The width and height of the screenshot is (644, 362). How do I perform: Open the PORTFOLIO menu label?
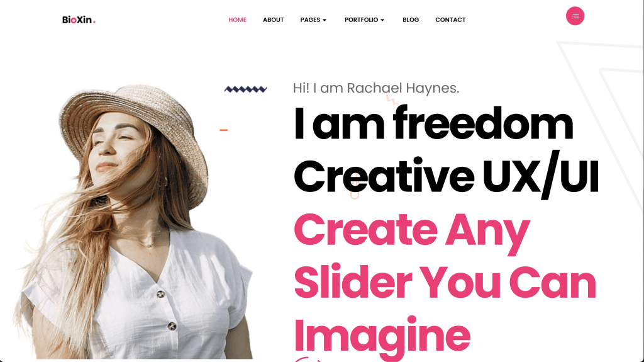[x=362, y=20]
